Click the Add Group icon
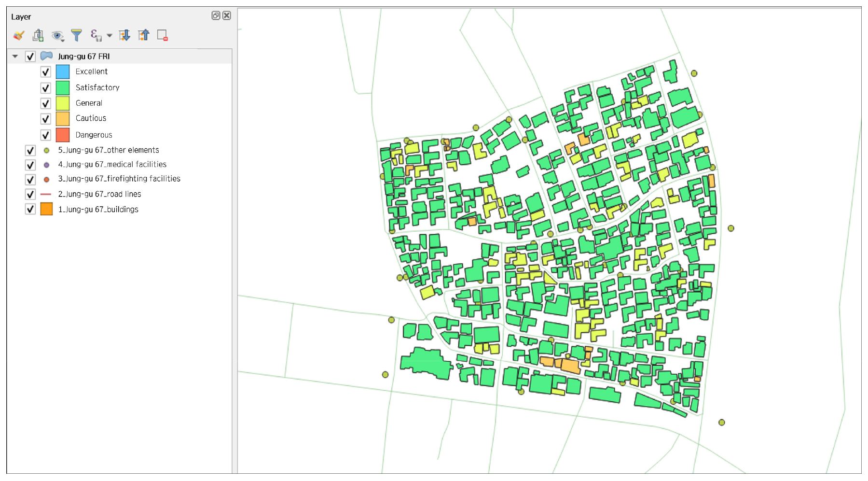This screenshot has height=481, width=868. tap(38, 35)
